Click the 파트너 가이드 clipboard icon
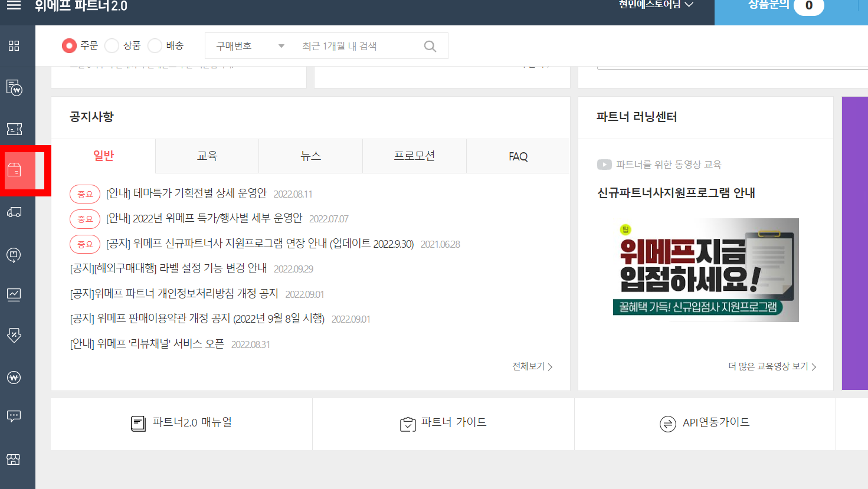 (408, 424)
